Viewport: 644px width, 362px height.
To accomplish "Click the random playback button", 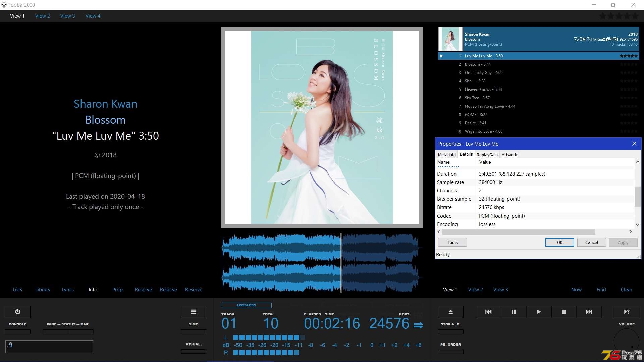I will pos(627,312).
